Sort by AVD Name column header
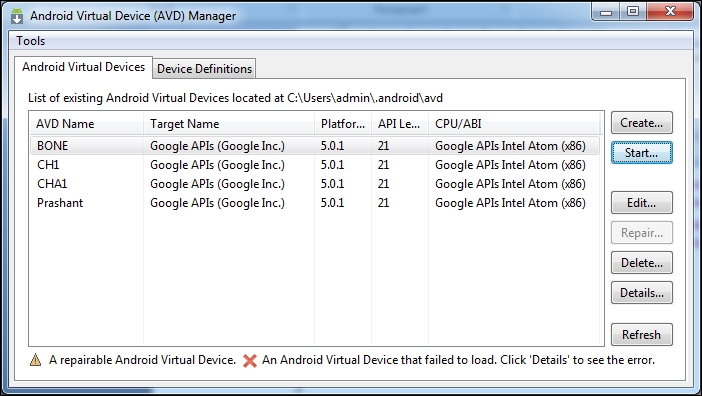This screenshot has width=702, height=396. pos(86,124)
